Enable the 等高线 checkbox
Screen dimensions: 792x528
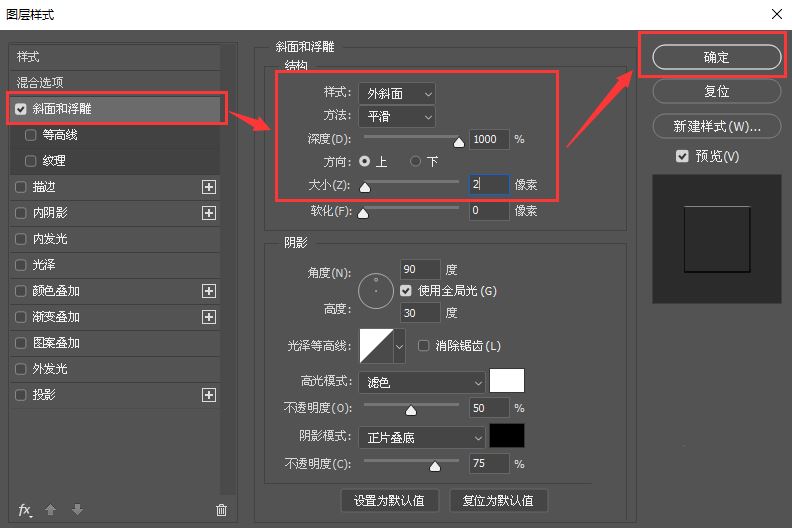(30, 135)
